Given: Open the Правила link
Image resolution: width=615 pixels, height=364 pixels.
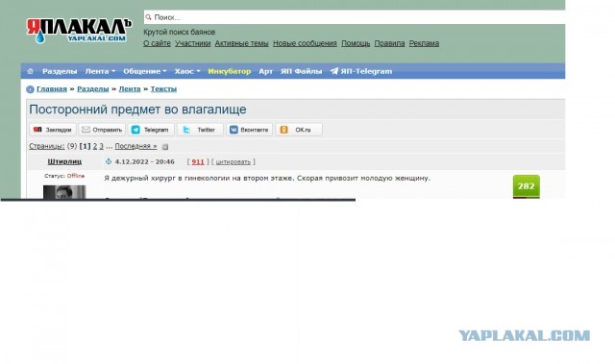Looking at the screenshot, I should click(x=389, y=43).
